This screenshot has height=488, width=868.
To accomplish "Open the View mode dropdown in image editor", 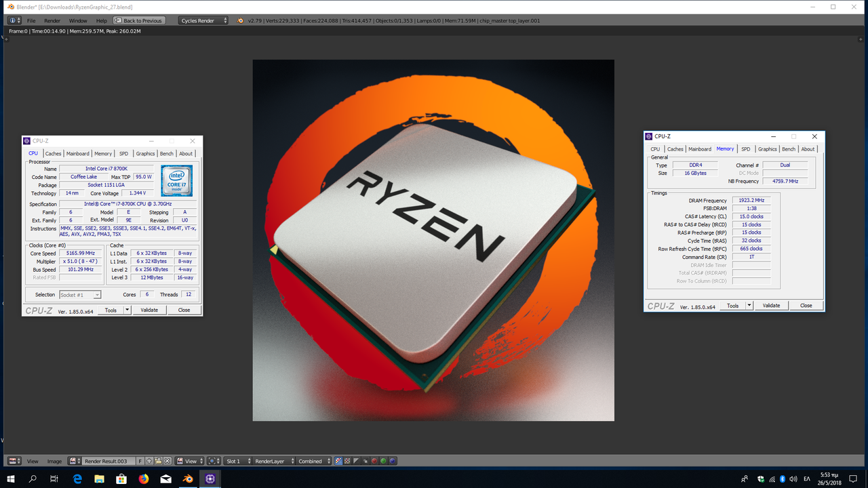I will pos(189,461).
